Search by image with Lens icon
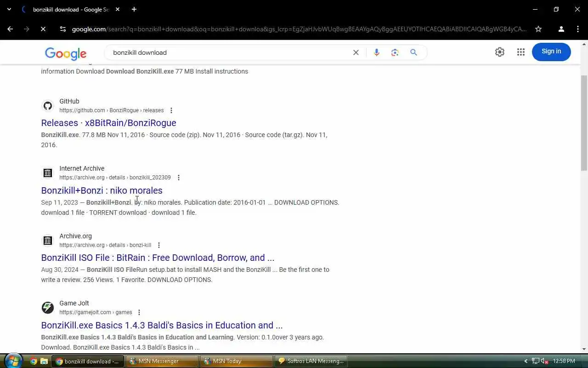Screen dimensions: 588x368 tap(395, 52)
